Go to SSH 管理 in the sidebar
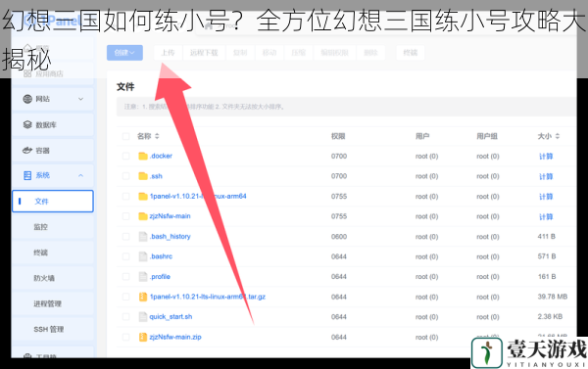This screenshot has height=369, width=588. click(x=49, y=329)
